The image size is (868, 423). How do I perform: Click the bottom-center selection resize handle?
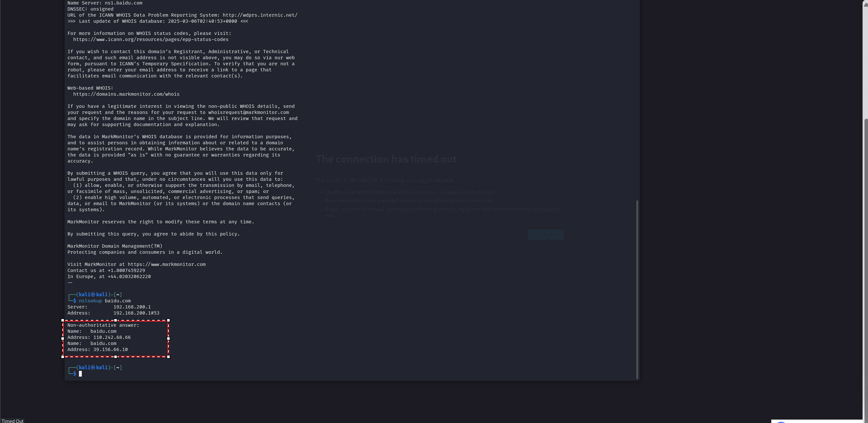[x=116, y=356]
